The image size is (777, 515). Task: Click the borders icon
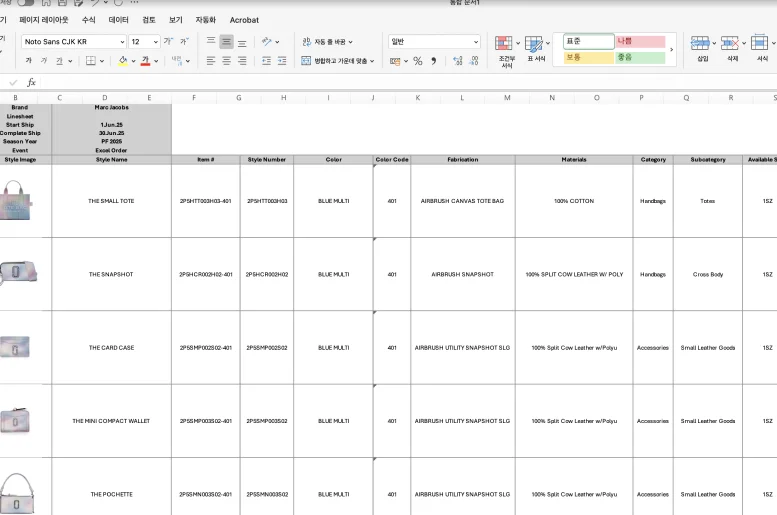click(90, 61)
